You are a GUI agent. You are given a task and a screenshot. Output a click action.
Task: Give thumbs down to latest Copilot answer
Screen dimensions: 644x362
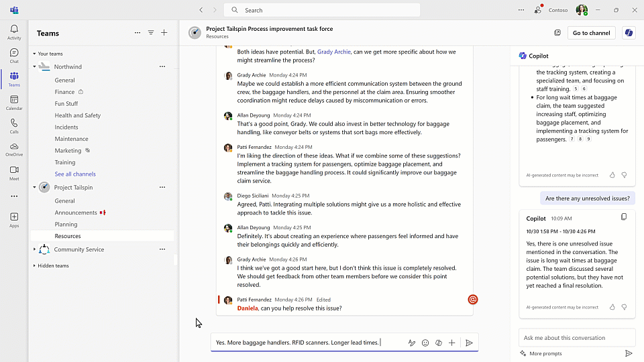tap(624, 307)
